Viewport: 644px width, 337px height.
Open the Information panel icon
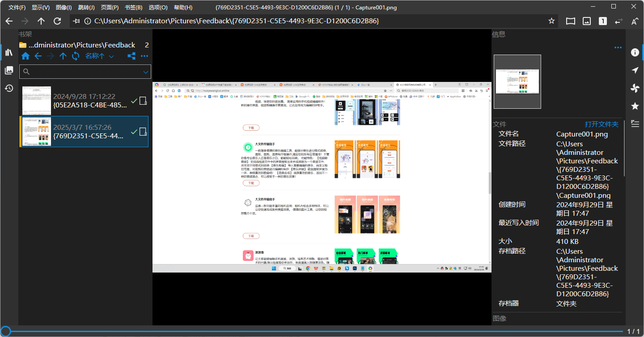(635, 52)
